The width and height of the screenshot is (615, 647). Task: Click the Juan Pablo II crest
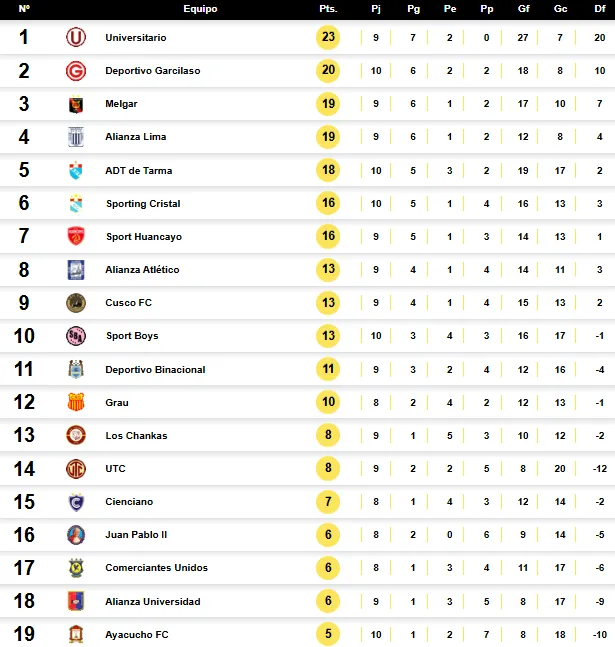pyautogui.click(x=76, y=535)
